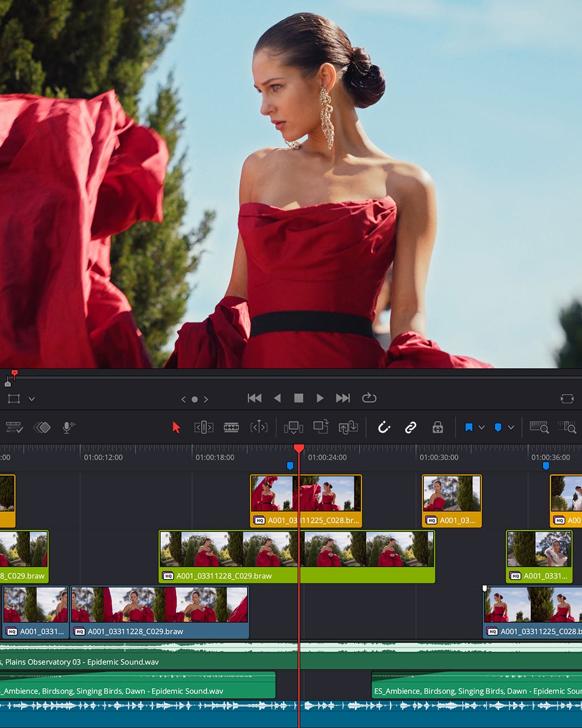
Task: Click the 01:00:30:00 ruler timecode
Action: pyautogui.click(x=439, y=457)
